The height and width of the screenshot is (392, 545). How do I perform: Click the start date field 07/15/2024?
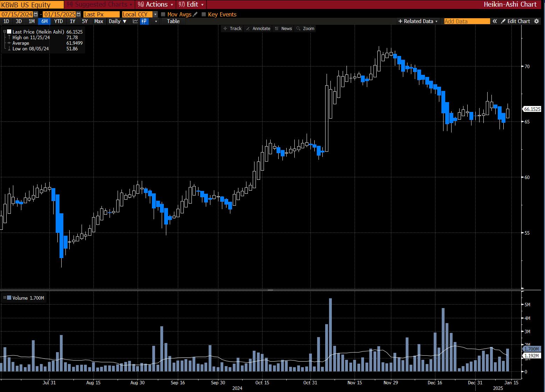click(x=17, y=14)
